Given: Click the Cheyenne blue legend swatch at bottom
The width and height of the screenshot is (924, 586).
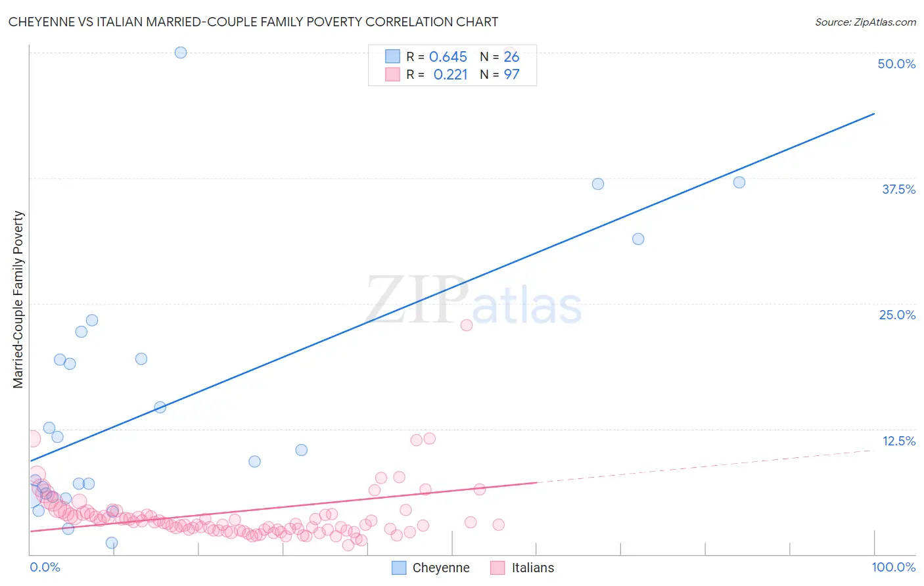Looking at the screenshot, I should 399,568.
